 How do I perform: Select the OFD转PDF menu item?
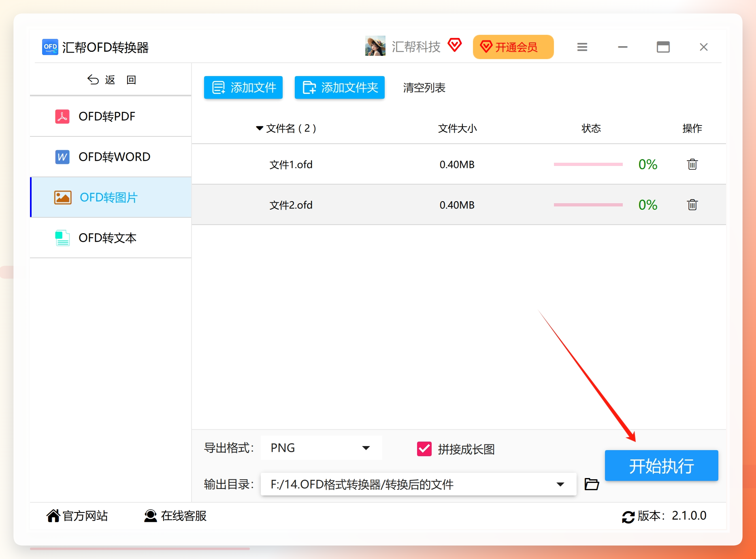pyautogui.click(x=111, y=117)
